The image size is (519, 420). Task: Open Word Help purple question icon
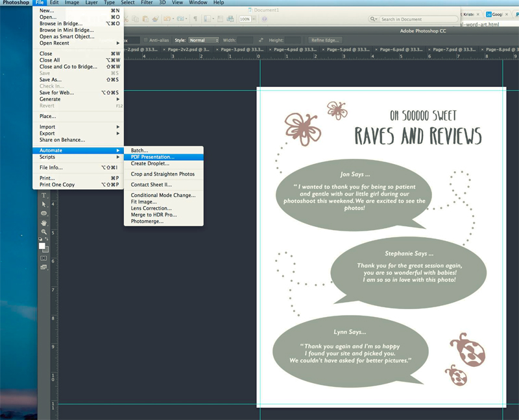[x=264, y=19]
